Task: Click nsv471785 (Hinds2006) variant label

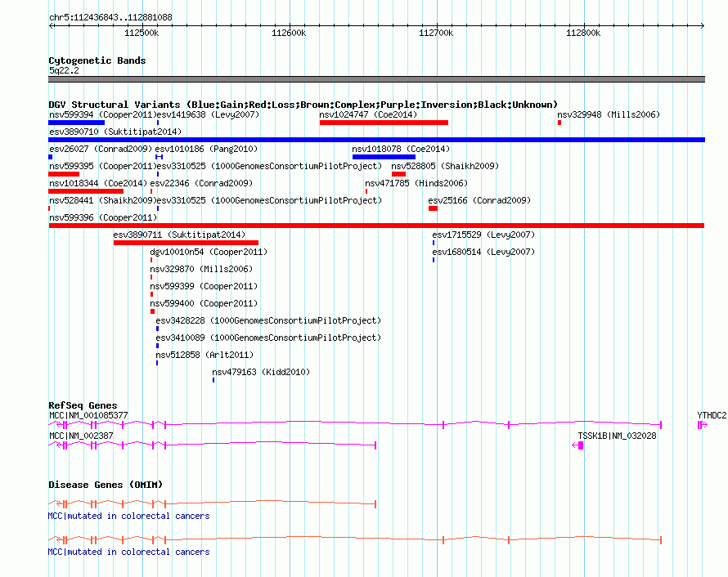Action: [x=416, y=183]
